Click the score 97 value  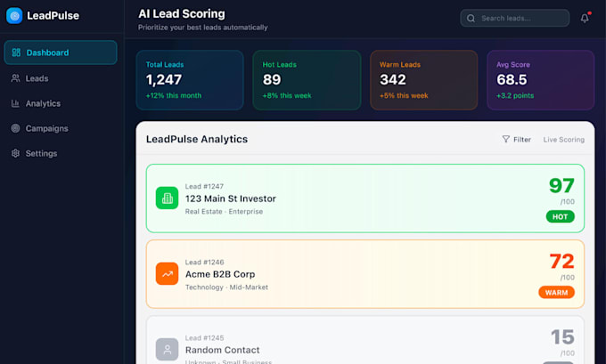tap(561, 186)
